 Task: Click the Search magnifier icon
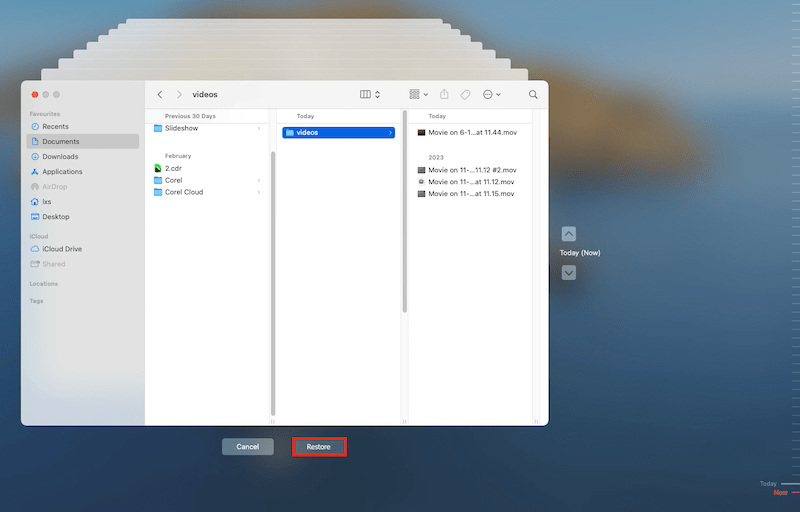(x=533, y=94)
